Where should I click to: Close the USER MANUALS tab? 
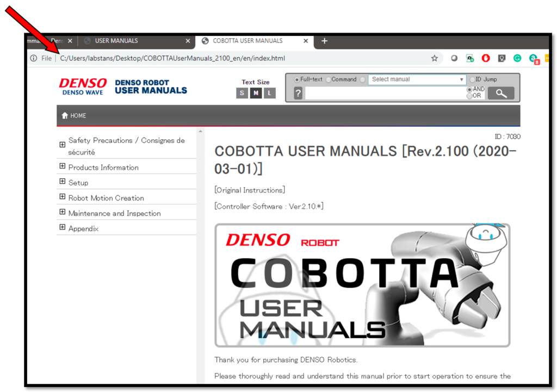click(188, 41)
